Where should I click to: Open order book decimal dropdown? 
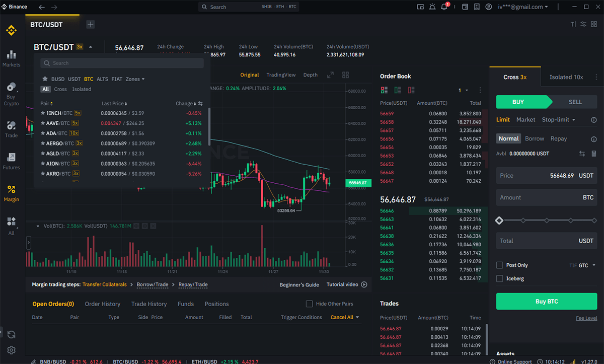(x=463, y=90)
